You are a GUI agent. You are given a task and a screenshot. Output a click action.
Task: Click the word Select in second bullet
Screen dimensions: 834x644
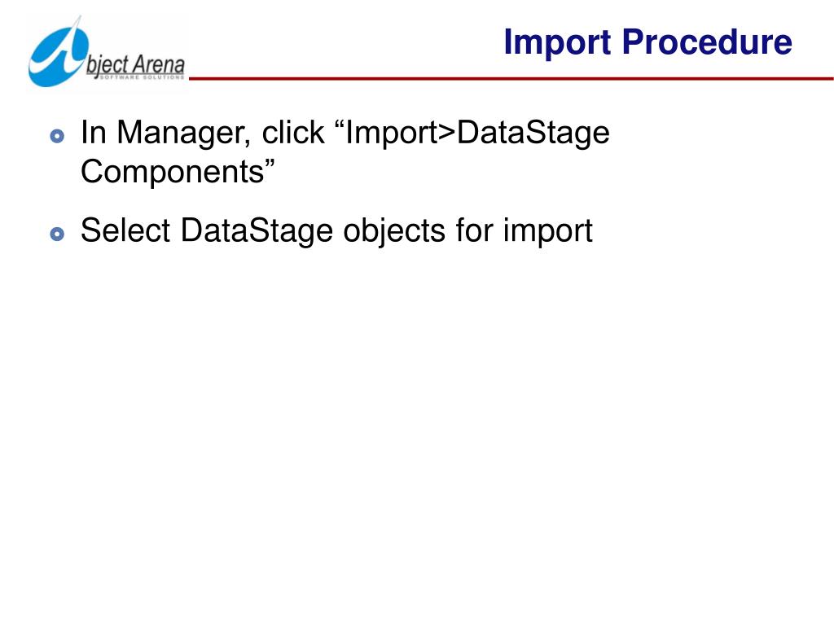125,230
